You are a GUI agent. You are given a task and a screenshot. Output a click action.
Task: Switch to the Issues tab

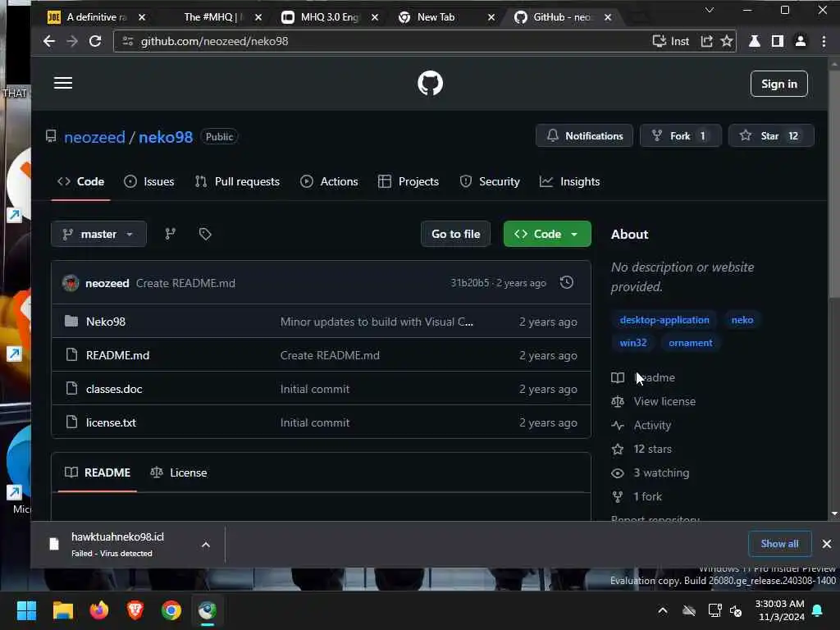pyautogui.click(x=149, y=181)
